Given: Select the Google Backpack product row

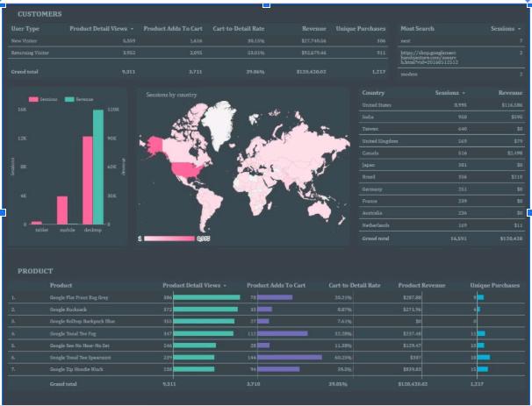Looking at the screenshot, I should coord(266,310).
